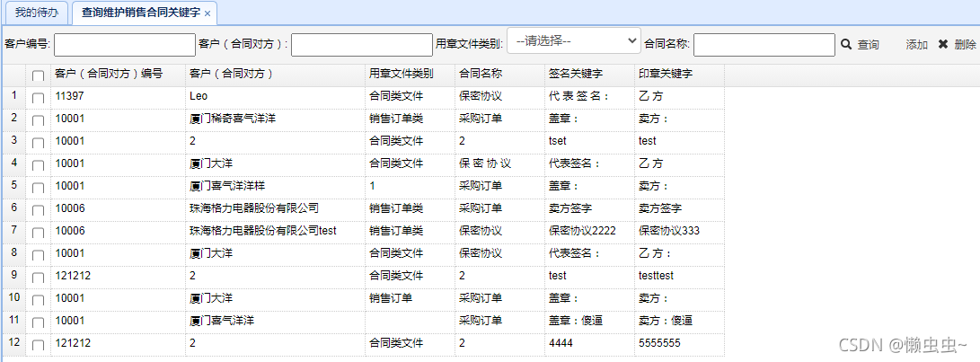Image resolution: width=980 pixels, height=362 pixels.
Task: Switch to the 我的待办 tab
Action: click(x=36, y=13)
